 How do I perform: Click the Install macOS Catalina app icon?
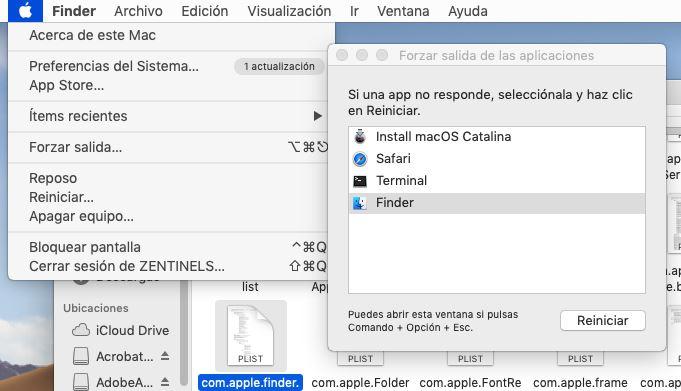(x=360, y=136)
